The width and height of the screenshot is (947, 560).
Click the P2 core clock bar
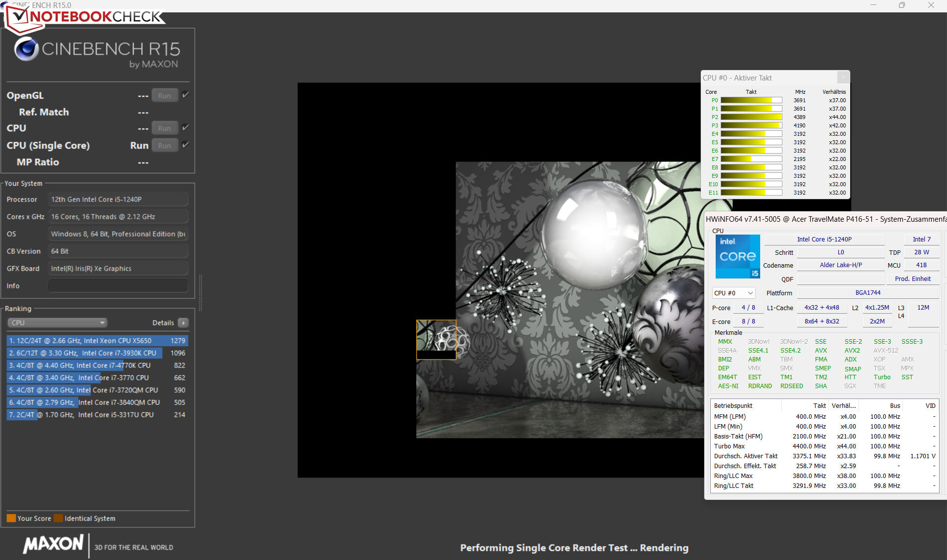coord(751,117)
